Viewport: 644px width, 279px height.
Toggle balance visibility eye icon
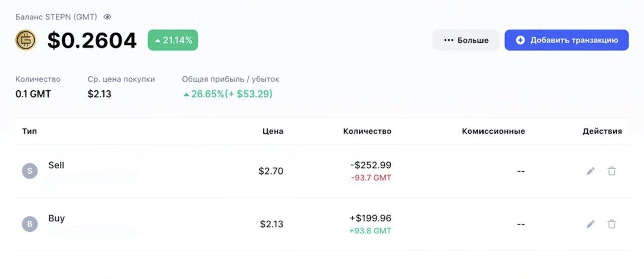point(107,17)
